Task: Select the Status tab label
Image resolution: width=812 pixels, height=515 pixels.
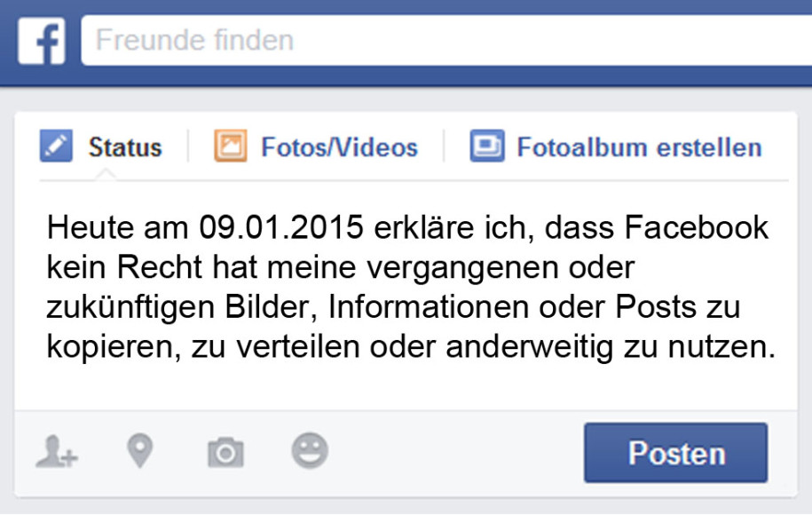Action: pos(125,147)
